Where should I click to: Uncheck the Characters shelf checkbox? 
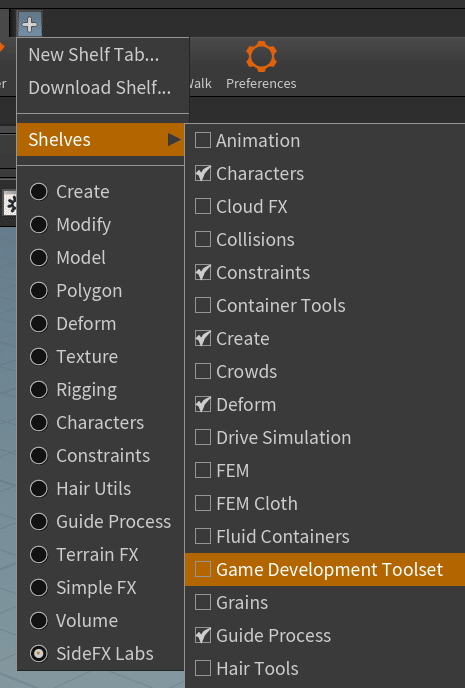coord(203,173)
